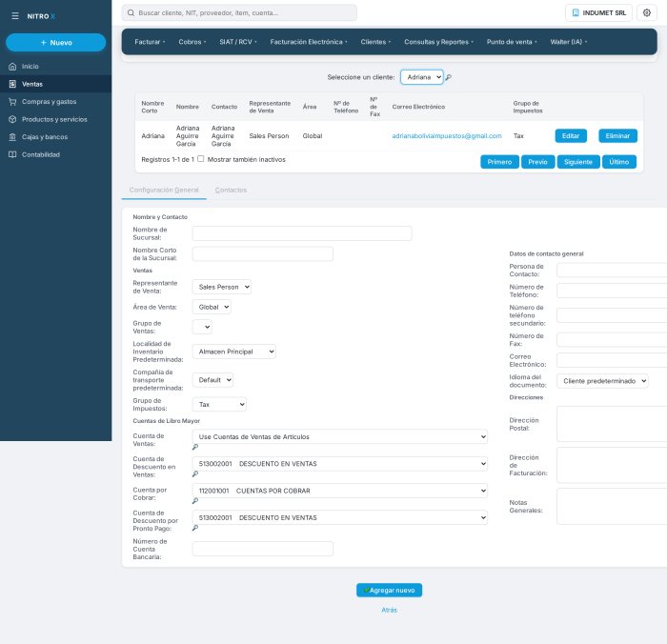This screenshot has width=667, height=644.
Task: Focus the Notas Generales text area
Action: coord(612,506)
